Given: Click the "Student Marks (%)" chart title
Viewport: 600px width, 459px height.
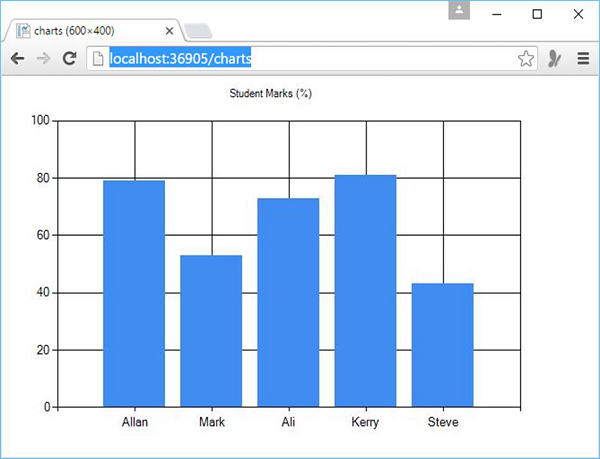Looking at the screenshot, I should tap(272, 95).
